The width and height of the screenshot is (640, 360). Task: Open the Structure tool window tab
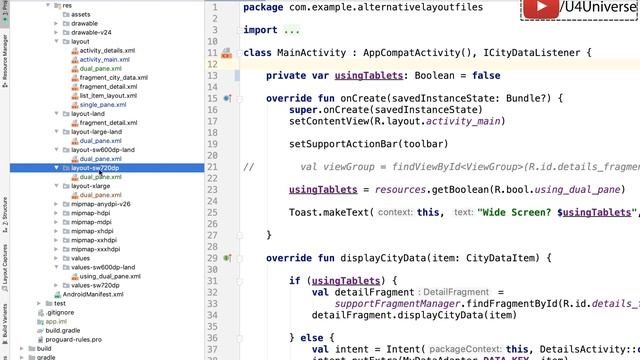coord(4,214)
